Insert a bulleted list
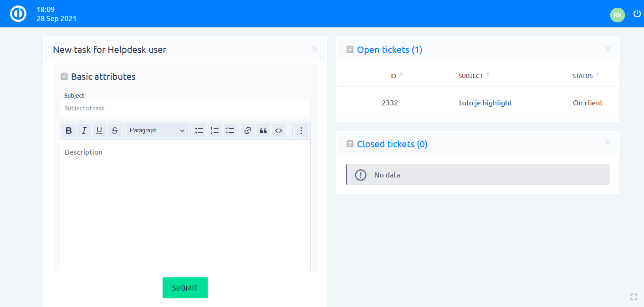This screenshot has width=644, height=307. pos(199,130)
